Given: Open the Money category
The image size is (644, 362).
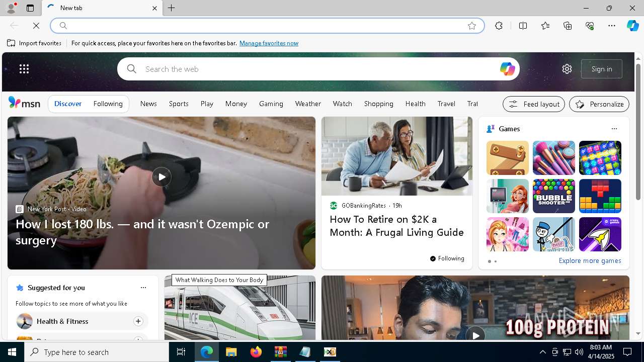Looking at the screenshot, I should pyautogui.click(x=236, y=104).
